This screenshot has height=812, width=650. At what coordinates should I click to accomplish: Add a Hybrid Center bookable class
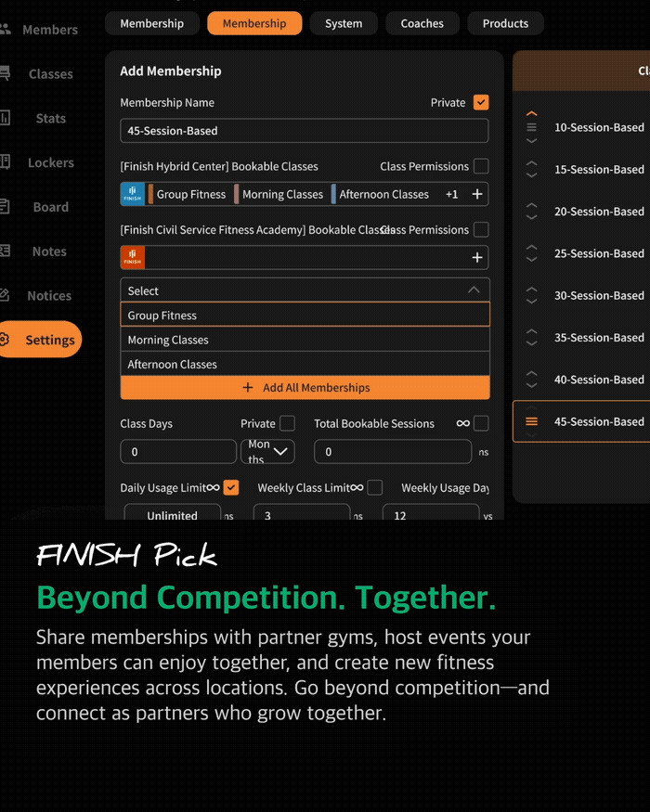[x=477, y=194]
